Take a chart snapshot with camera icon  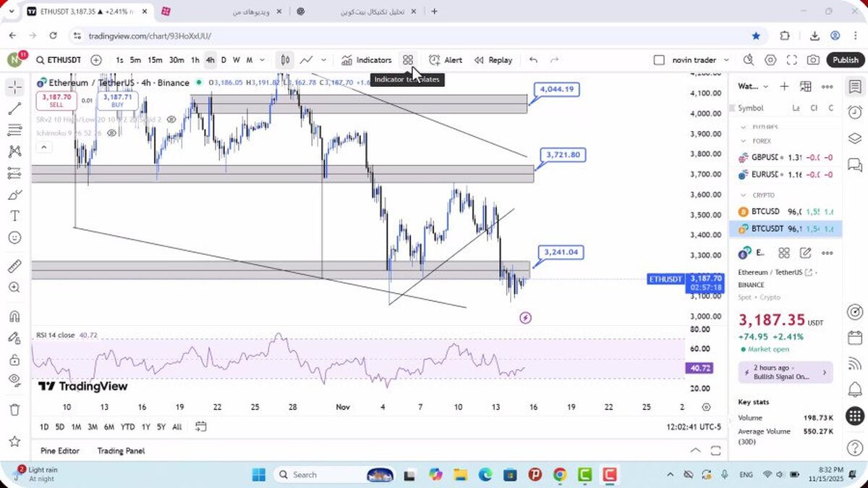pos(814,60)
